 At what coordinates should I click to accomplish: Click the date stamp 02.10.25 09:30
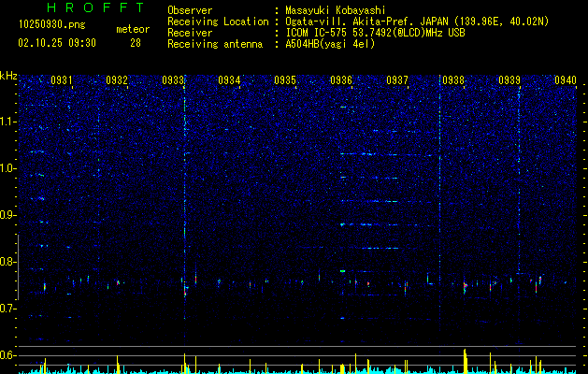(57, 43)
